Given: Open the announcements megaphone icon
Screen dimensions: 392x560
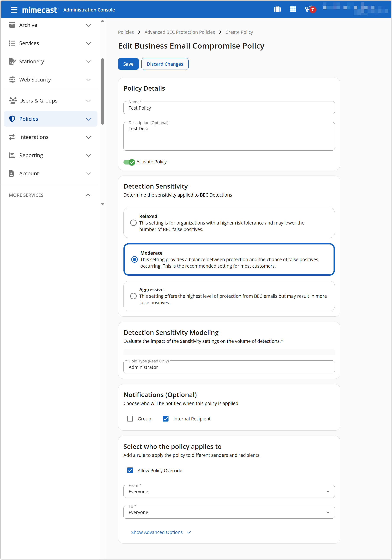Looking at the screenshot, I should pos(309,9).
